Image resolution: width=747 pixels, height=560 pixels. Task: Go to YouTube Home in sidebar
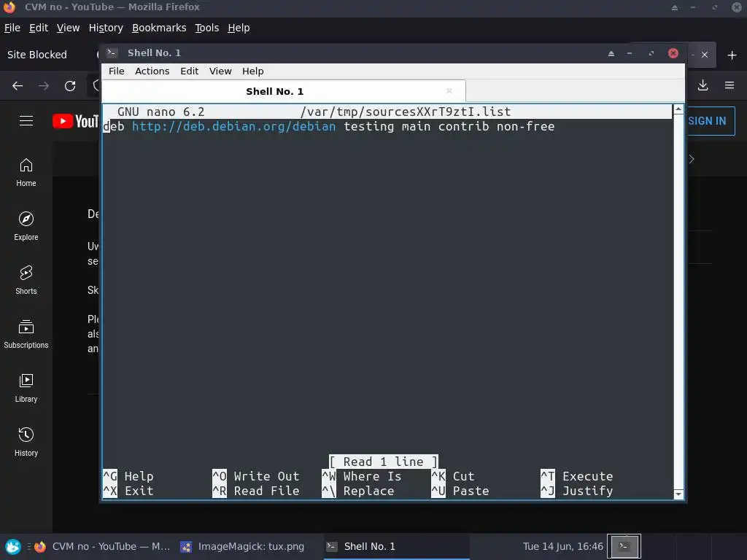pos(26,172)
